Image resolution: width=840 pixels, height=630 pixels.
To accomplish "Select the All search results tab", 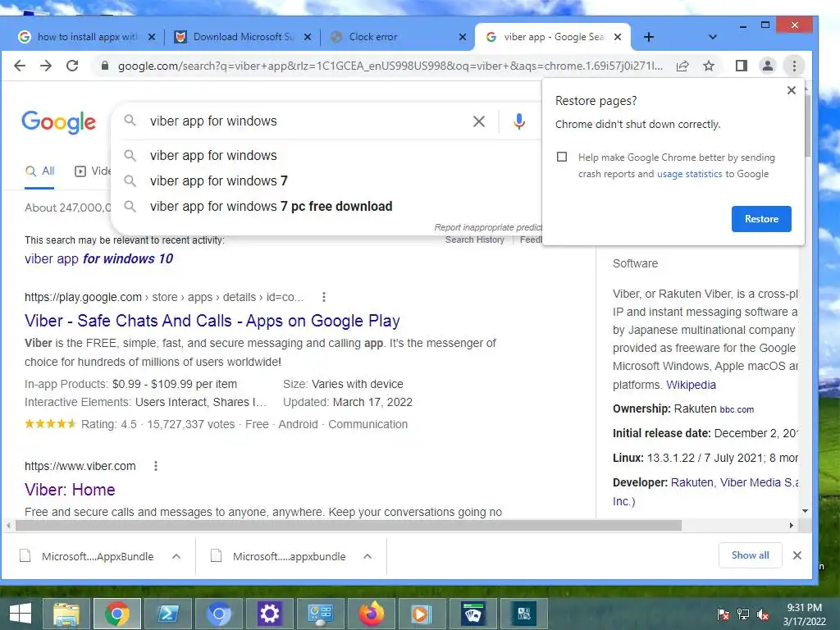I will 39,171.
